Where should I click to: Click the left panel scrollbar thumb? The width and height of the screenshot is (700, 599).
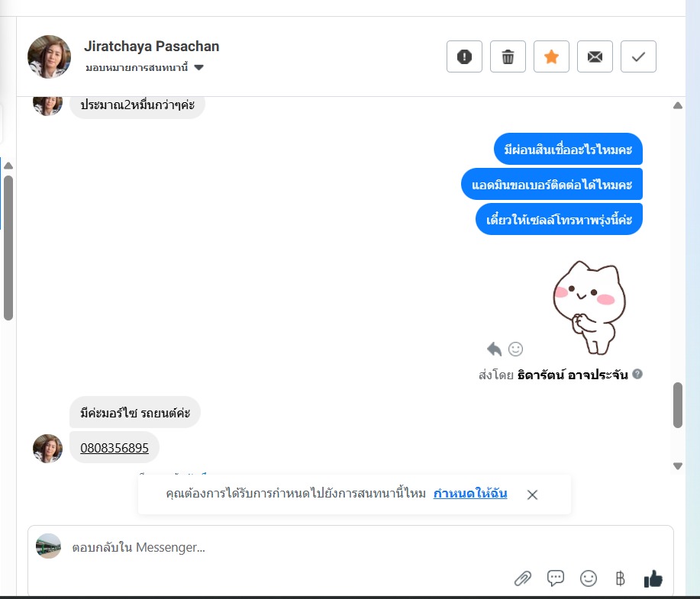8,248
